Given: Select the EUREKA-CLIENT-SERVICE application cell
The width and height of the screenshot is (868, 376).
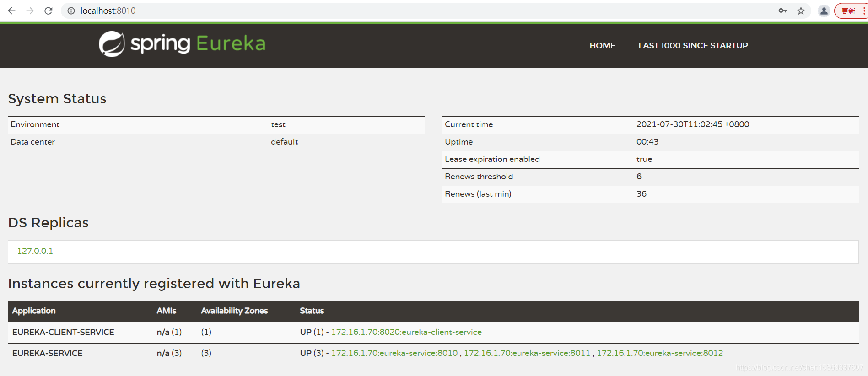Looking at the screenshot, I should pos(63,332).
